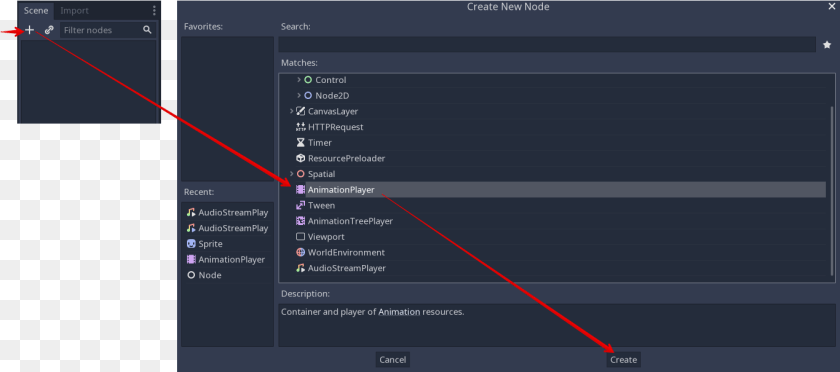The image size is (840, 372).
Task: Click the AnimationPlayer film icon in Matches
Action: pos(301,189)
